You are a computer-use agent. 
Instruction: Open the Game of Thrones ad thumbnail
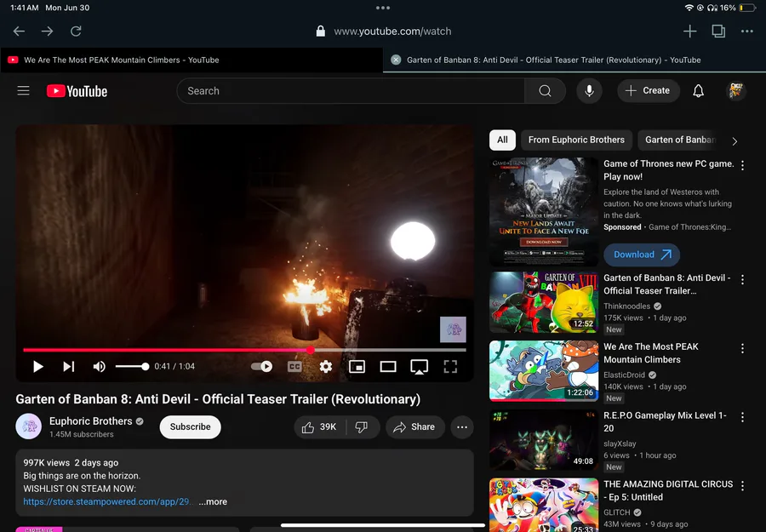[544, 212]
